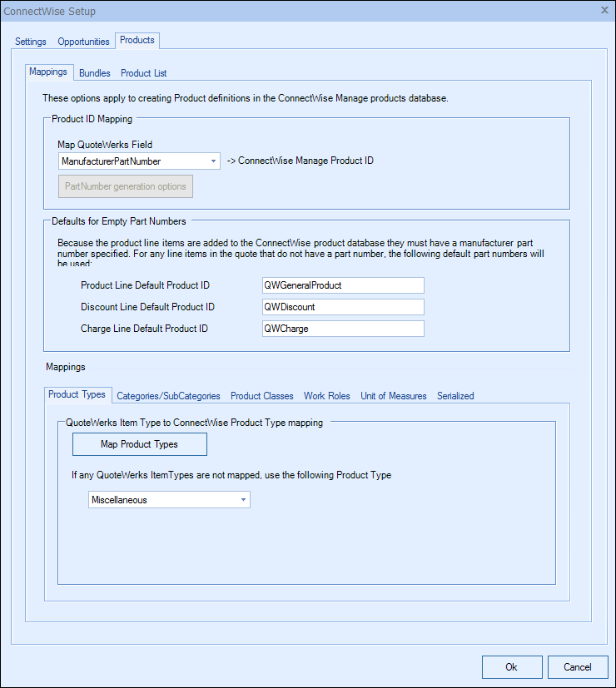Open the Opportunities tab

[83, 42]
